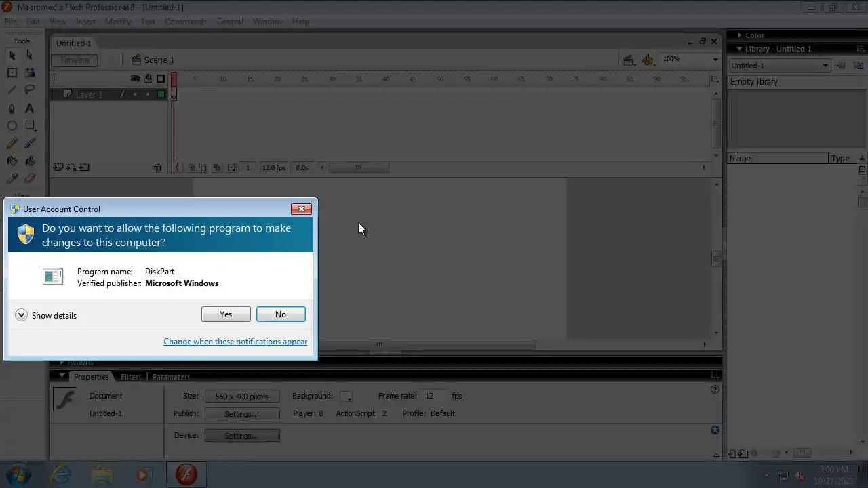Image resolution: width=868 pixels, height=488 pixels.
Task: Toggle Layer 1 lock dot
Action: 148,94
